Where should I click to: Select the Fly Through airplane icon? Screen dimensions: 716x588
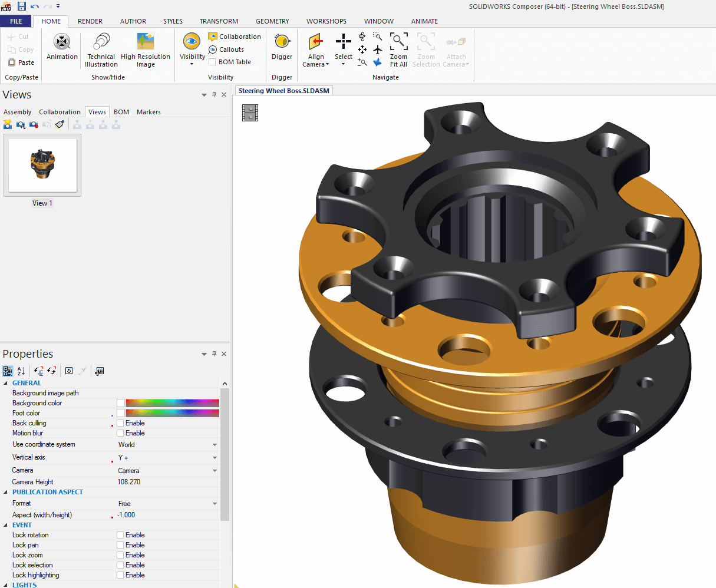378,49
